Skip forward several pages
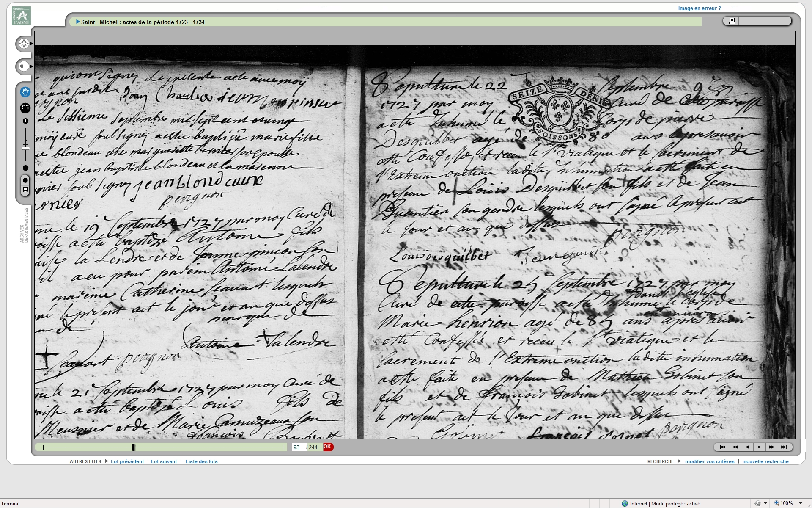This screenshot has width=812, height=508. 771,447
